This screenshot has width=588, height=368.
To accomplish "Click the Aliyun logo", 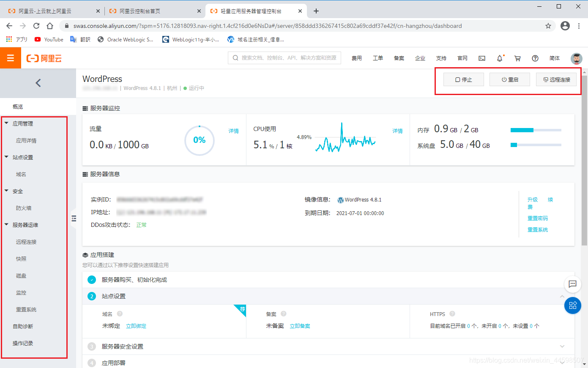I will pos(44,58).
